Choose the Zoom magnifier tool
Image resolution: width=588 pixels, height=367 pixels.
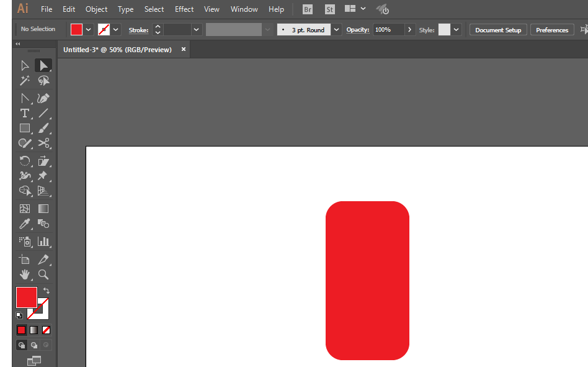43,274
